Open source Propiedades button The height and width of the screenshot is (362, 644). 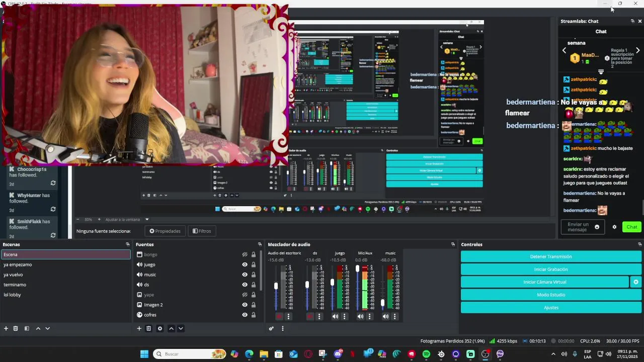pos(166,231)
